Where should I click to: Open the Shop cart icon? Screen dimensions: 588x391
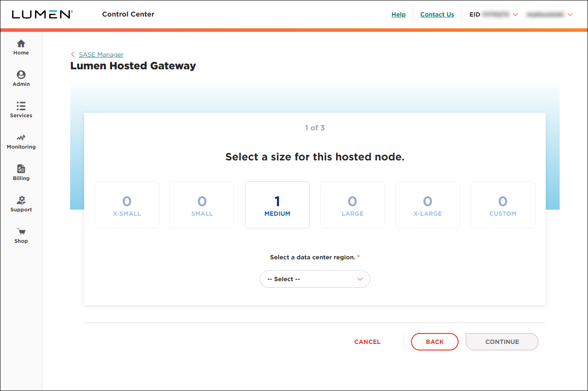pos(21,231)
